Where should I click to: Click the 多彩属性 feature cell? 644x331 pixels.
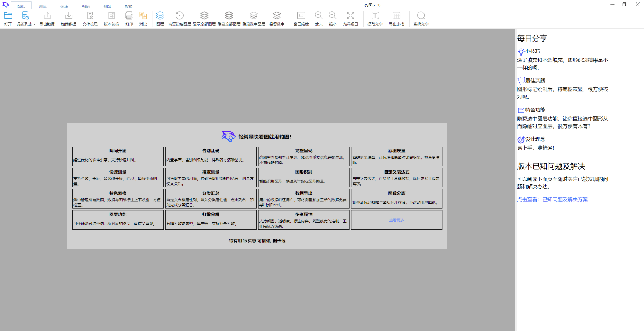(304, 220)
